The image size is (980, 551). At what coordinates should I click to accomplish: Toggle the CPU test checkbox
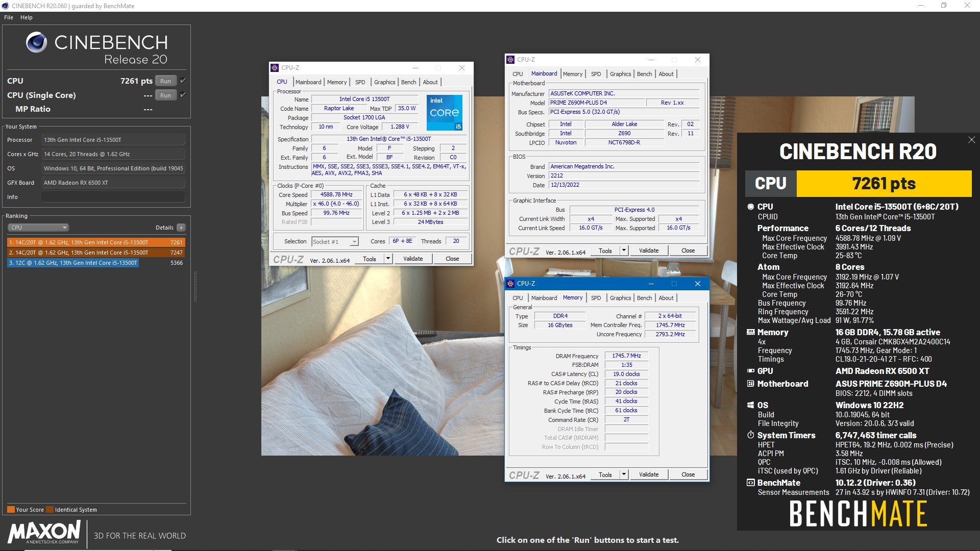click(183, 81)
